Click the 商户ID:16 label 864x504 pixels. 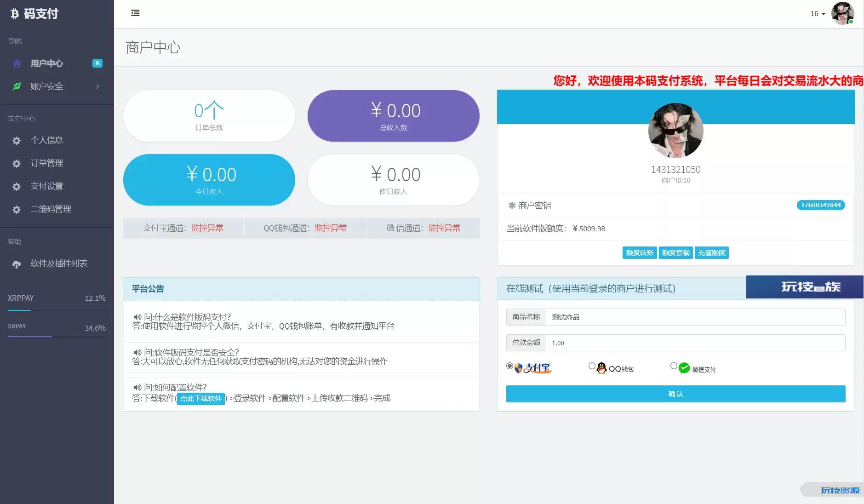[x=675, y=180]
